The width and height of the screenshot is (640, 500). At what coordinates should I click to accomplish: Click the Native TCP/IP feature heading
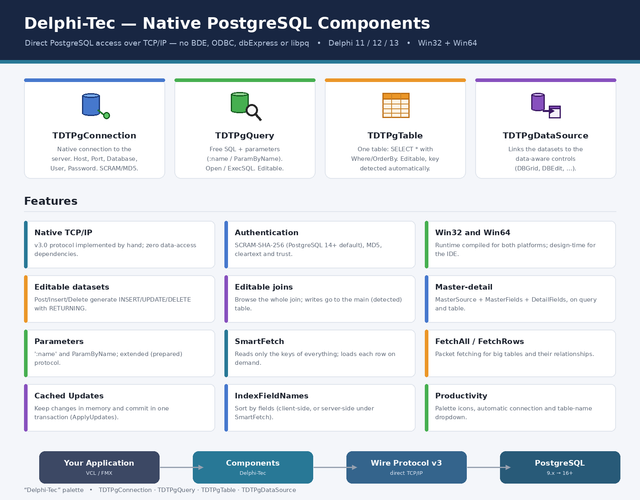(63, 233)
